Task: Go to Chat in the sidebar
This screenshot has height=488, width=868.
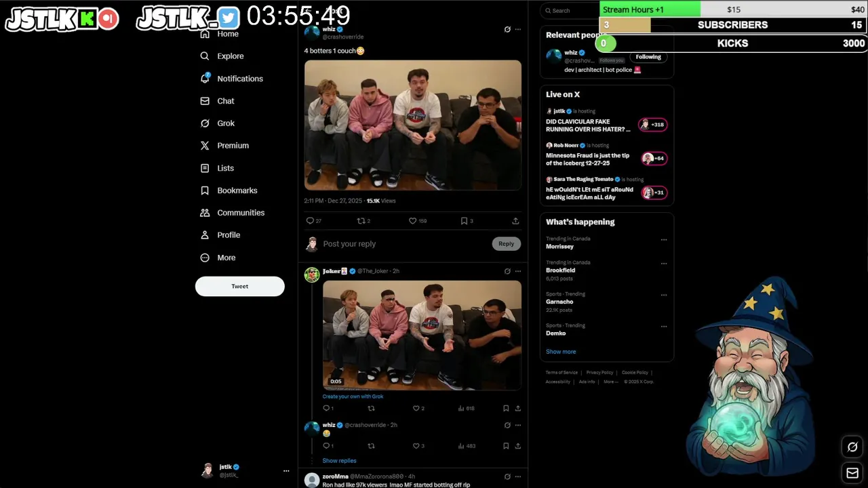Action: [217, 101]
